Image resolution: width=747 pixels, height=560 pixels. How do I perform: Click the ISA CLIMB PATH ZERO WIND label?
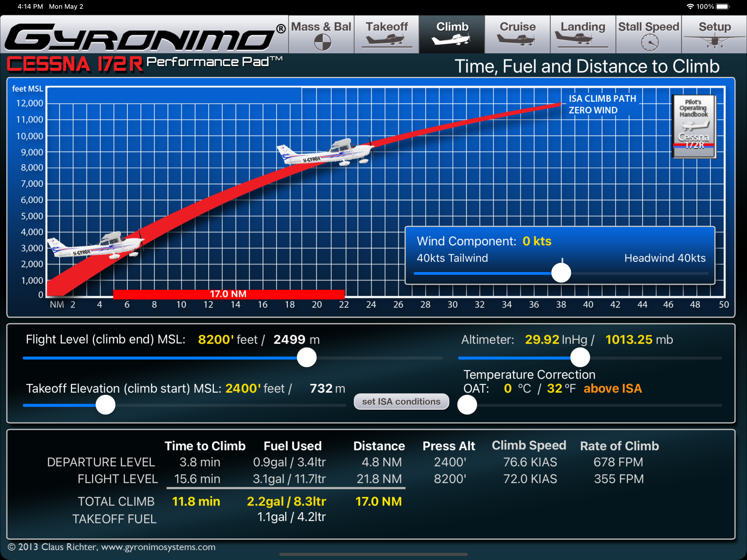click(602, 104)
